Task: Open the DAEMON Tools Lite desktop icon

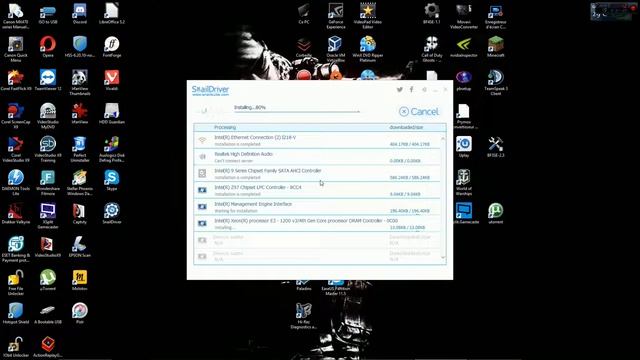Action: pyautogui.click(x=16, y=183)
